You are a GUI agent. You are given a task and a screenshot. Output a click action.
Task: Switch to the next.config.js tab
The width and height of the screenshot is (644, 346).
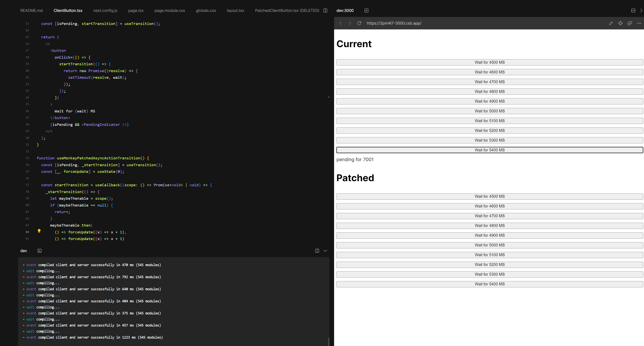pyautogui.click(x=105, y=11)
